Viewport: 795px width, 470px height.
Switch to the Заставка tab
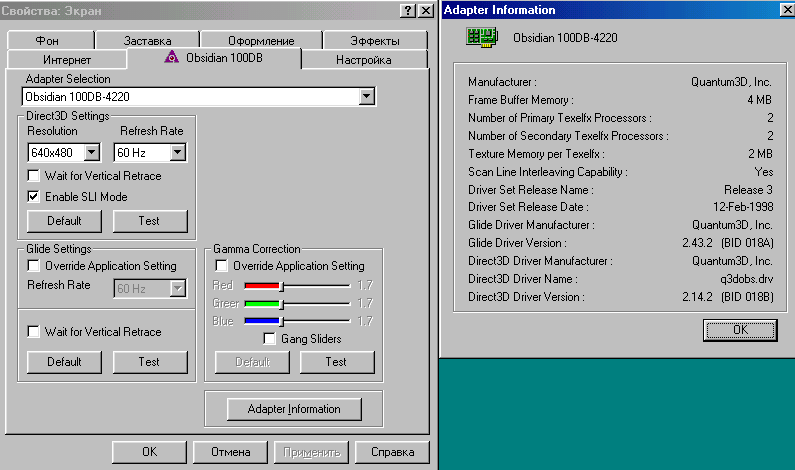(148, 41)
